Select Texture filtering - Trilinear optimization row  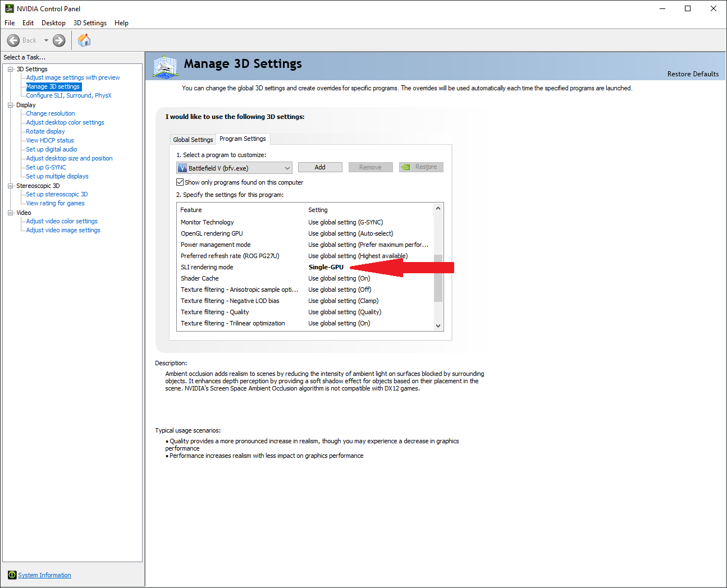[x=305, y=323]
